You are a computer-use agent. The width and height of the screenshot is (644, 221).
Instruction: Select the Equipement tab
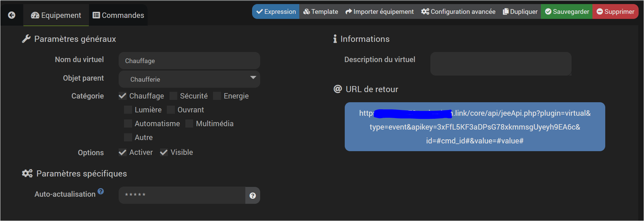(56, 16)
